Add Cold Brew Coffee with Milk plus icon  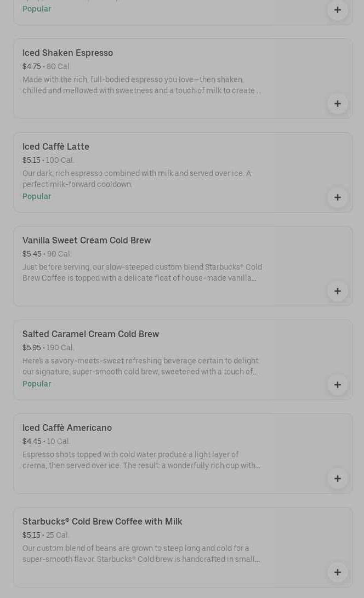[x=337, y=572]
